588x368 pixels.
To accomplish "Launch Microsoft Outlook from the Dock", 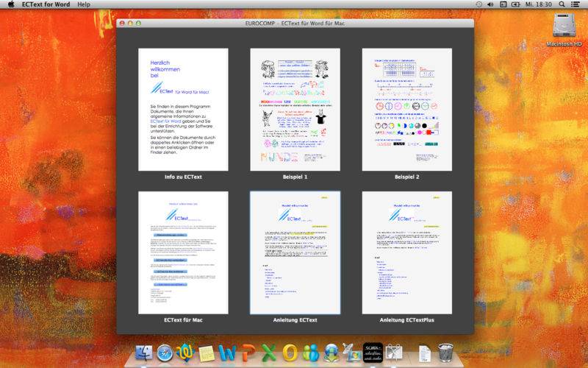I will [x=290, y=353].
